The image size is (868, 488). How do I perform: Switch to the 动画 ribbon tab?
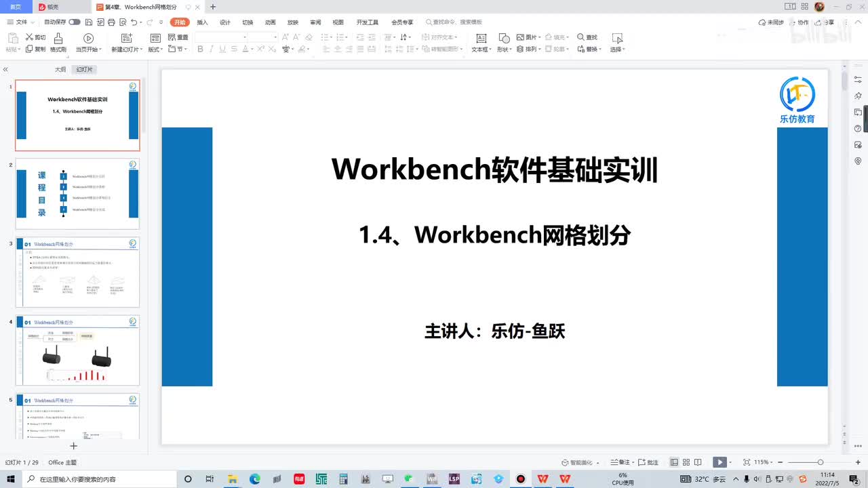click(x=270, y=22)
